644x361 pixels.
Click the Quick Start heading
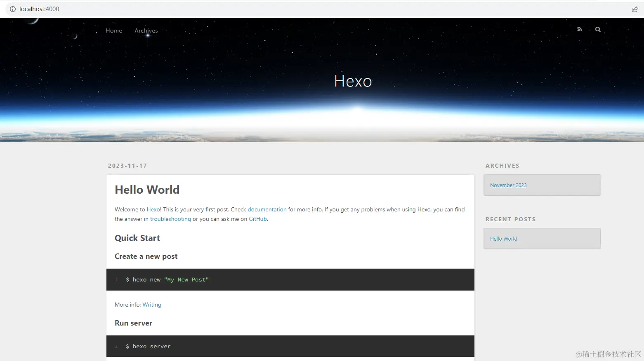(x=137, y=238)
